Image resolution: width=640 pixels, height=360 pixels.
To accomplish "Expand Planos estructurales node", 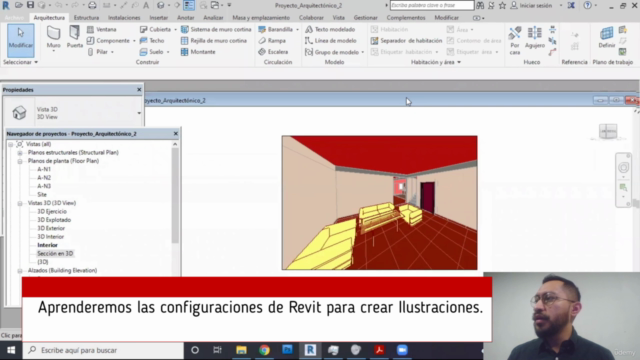I will point(20,153).
